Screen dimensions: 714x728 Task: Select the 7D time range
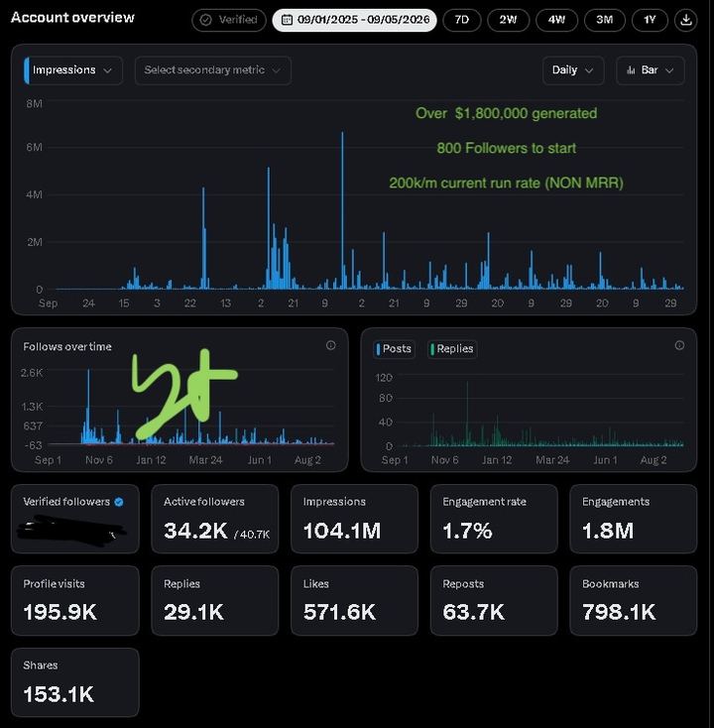tap(462, 20)
